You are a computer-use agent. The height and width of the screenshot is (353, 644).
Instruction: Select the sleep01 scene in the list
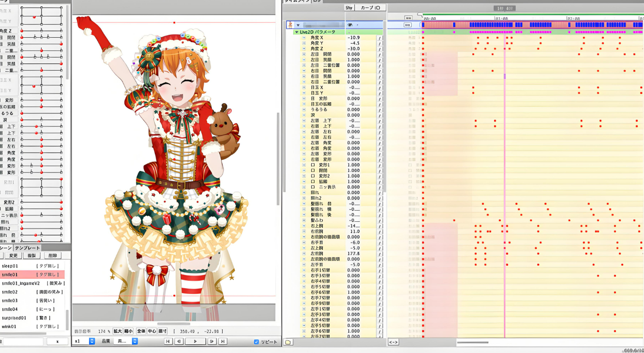(x=32, y=266)
